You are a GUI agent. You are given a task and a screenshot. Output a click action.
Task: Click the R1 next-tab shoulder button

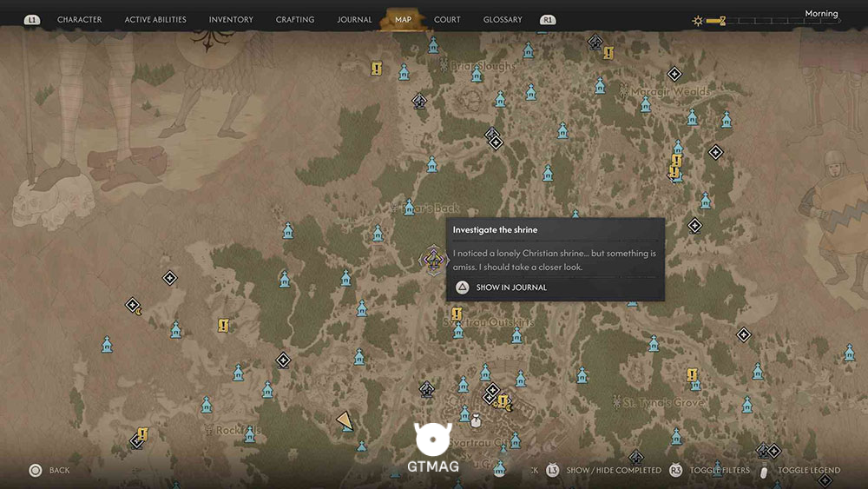(548, 19)
